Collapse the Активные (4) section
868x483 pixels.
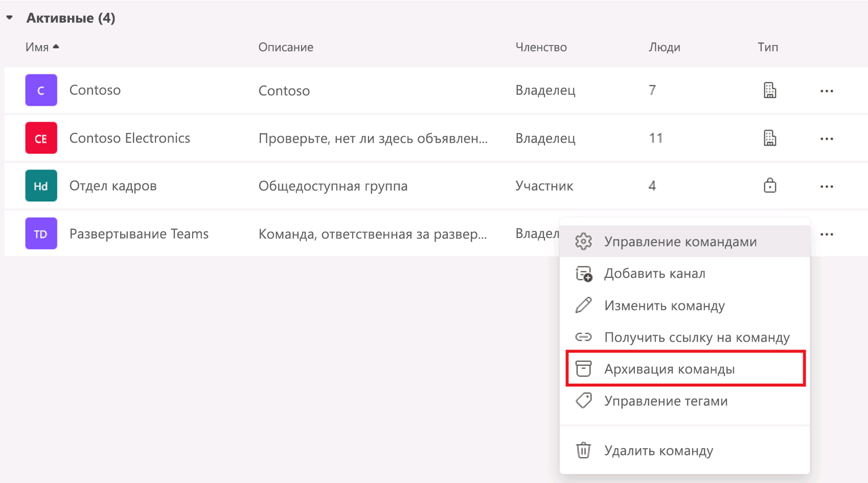tap(10, 18)
